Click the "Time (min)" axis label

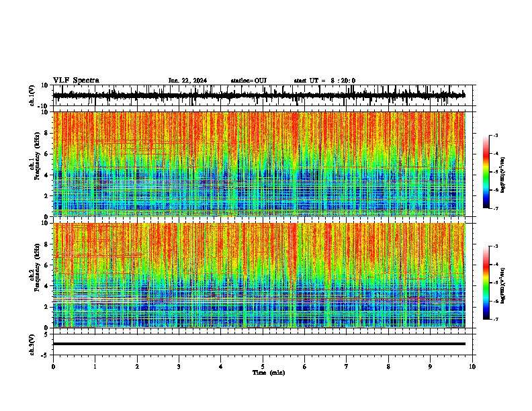[269, 373]
